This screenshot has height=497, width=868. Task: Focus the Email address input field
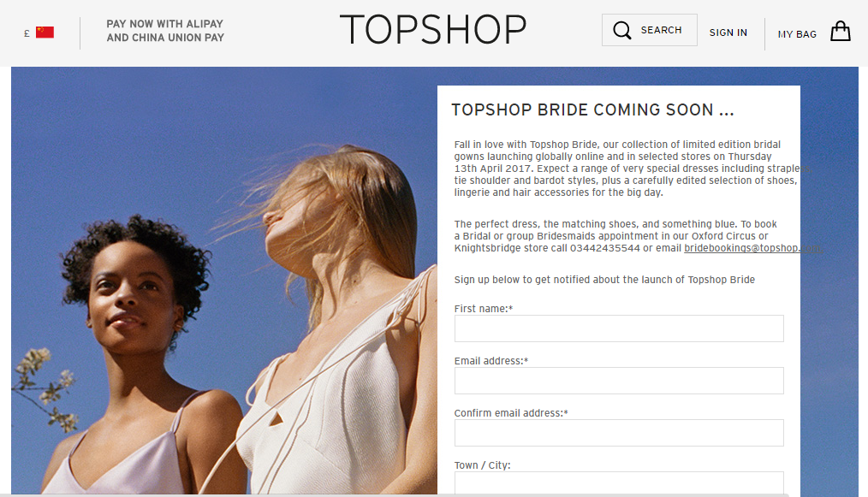point(619,381)
